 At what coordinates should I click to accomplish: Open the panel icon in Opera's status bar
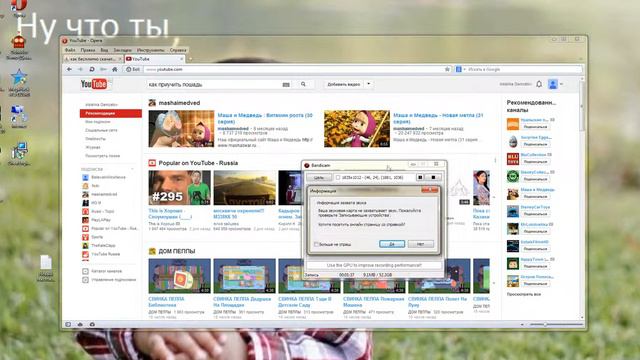[x=68, y=324]
